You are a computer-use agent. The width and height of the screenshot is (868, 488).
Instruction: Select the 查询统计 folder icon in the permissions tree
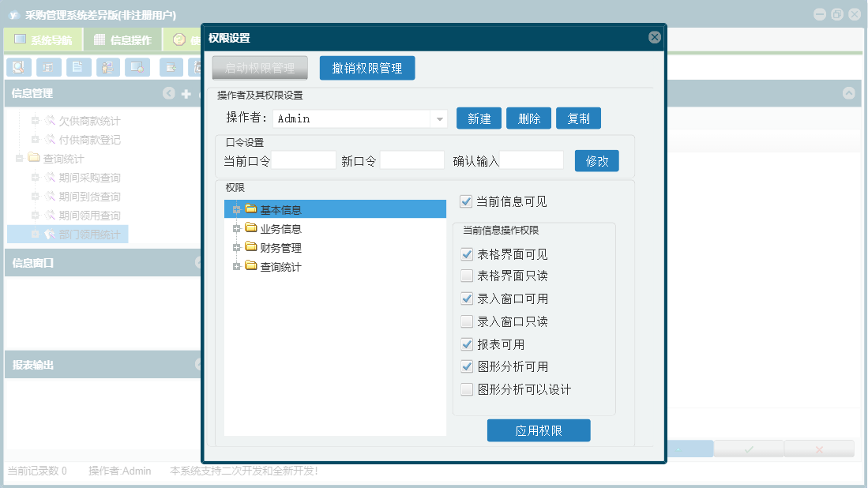coord(251,266)
